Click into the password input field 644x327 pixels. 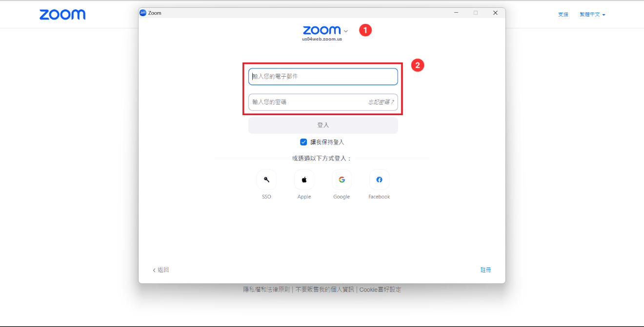307,102
